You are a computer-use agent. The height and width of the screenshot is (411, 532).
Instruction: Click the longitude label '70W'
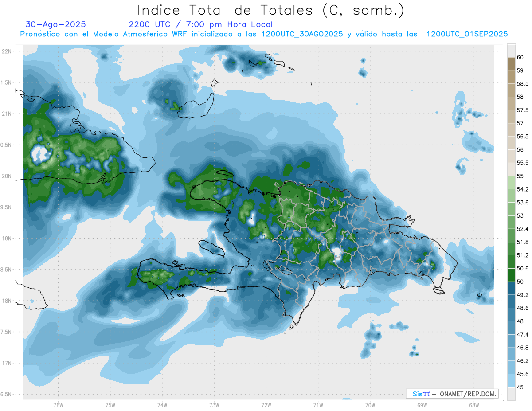click(x=370, y=405)
